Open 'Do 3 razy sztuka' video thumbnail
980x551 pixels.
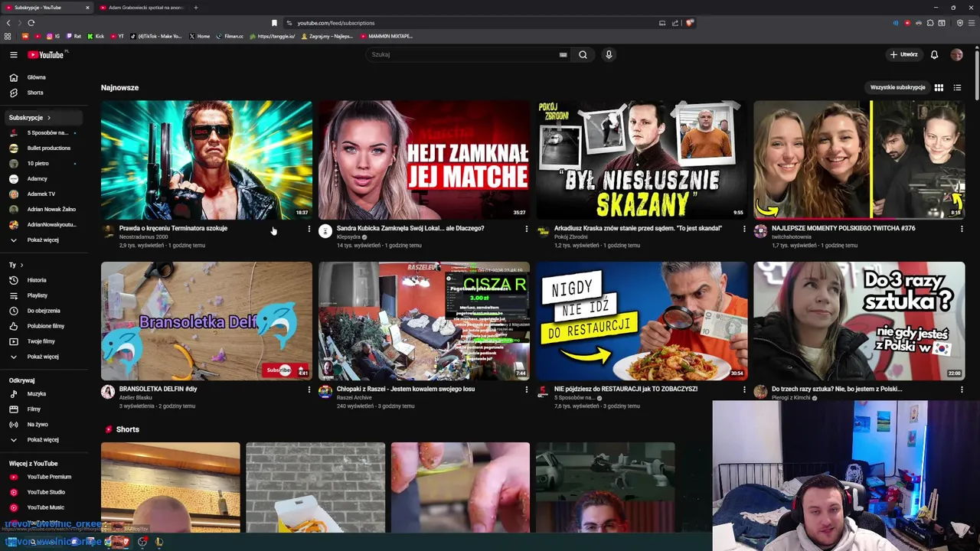[x=859, y=321]
